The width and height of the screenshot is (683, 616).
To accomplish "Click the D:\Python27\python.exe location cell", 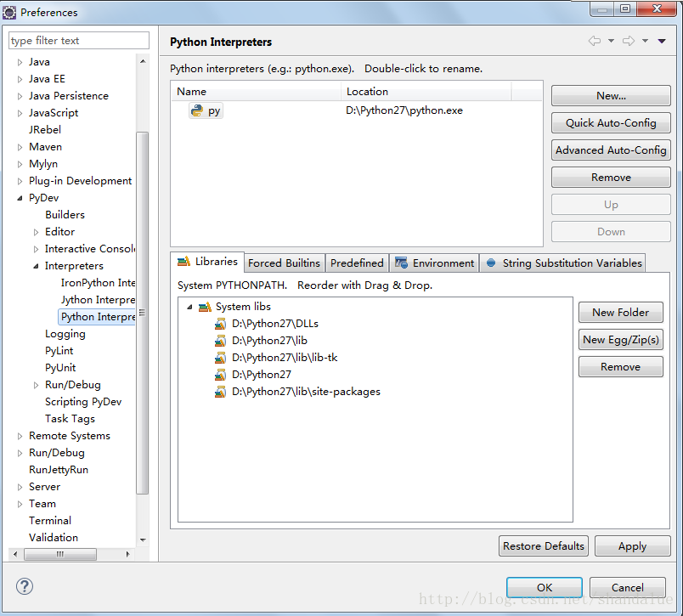I will pyautogui.click(x=404, y=110).
